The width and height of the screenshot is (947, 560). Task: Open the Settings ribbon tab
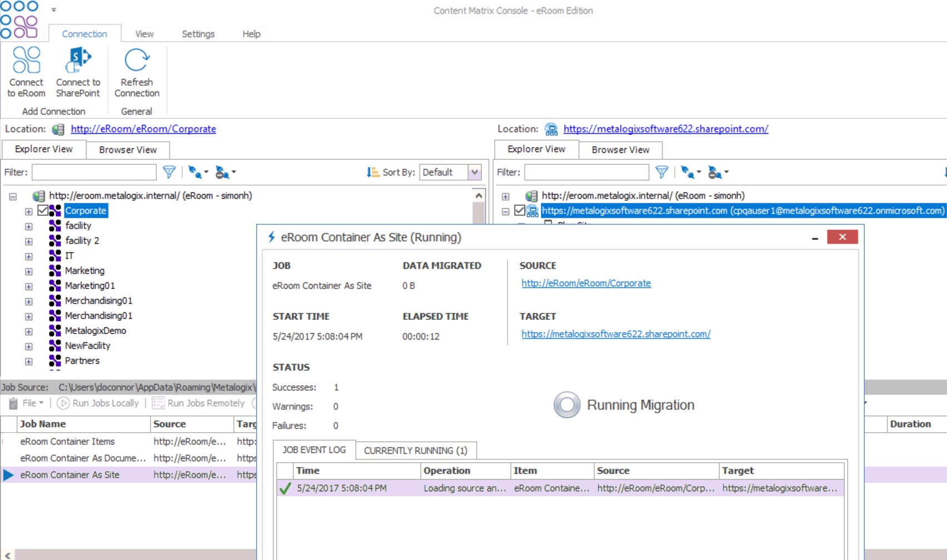tap(198, 34)
